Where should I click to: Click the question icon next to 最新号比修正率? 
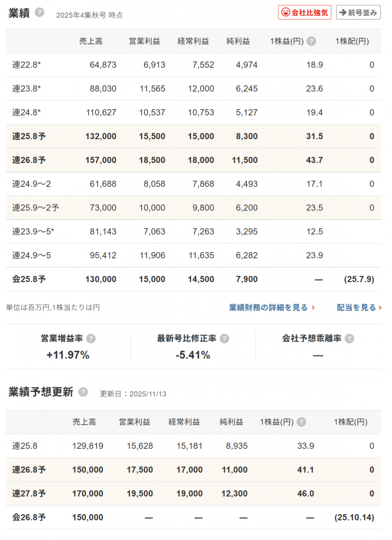224,339
